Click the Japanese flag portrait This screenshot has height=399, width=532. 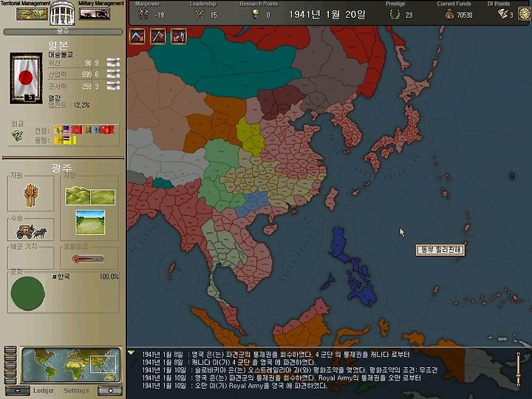[x=26, y=78]
